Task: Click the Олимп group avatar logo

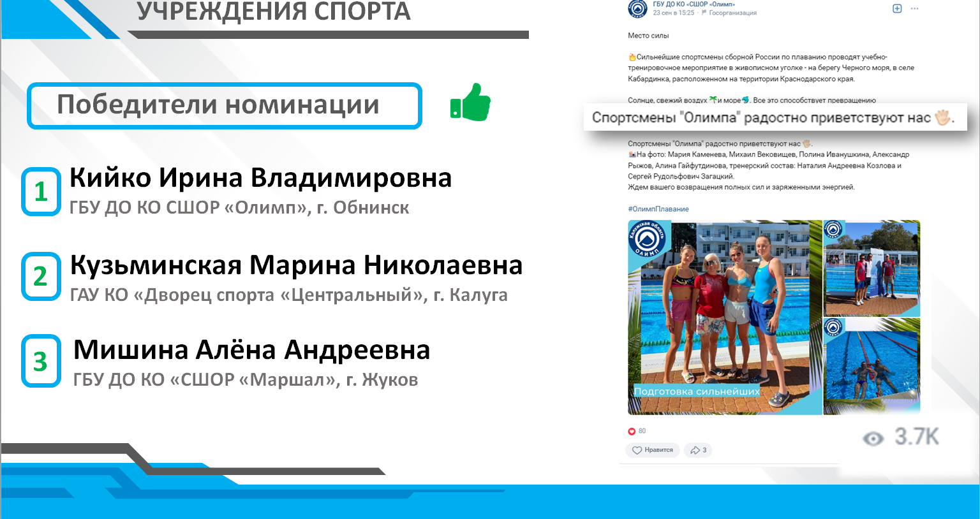Action: coord(637,8)
